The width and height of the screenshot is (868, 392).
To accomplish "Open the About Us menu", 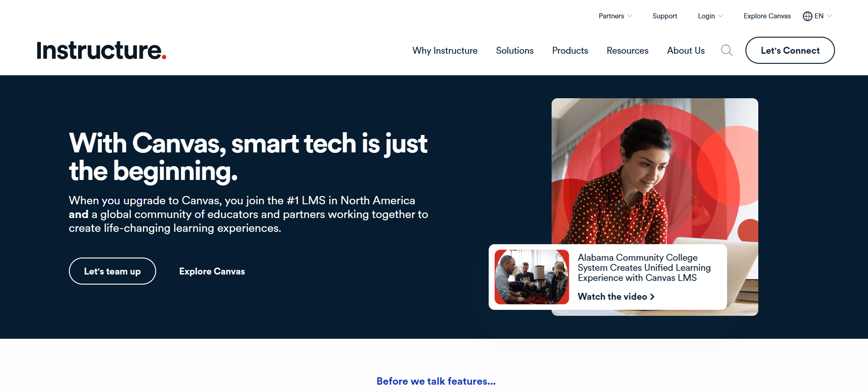I will [686, 50].
